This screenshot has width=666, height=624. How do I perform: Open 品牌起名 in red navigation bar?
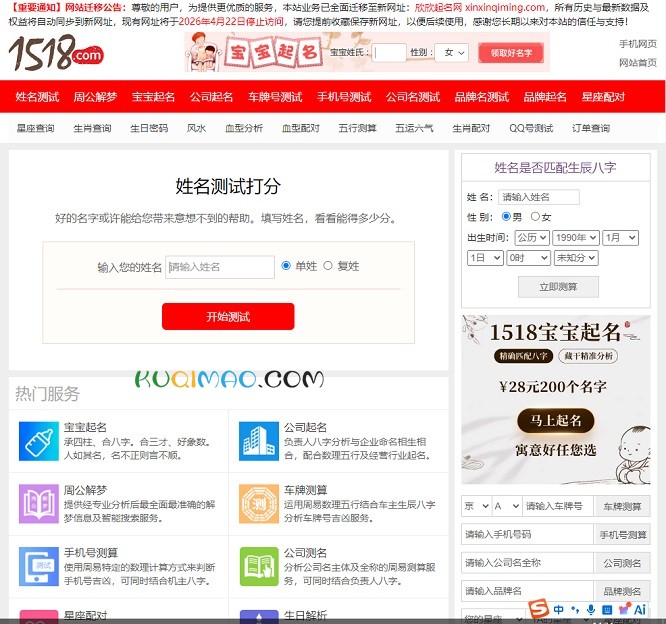545,97
